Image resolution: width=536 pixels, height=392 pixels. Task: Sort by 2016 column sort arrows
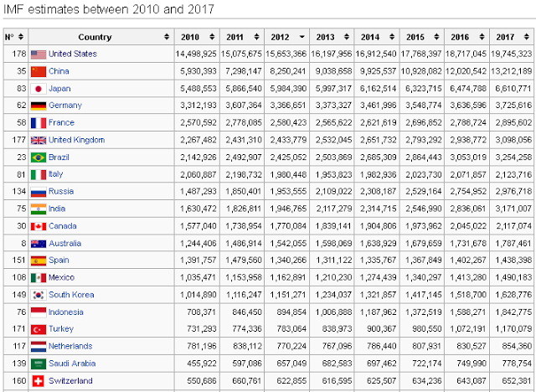click(x=482, y=37)
